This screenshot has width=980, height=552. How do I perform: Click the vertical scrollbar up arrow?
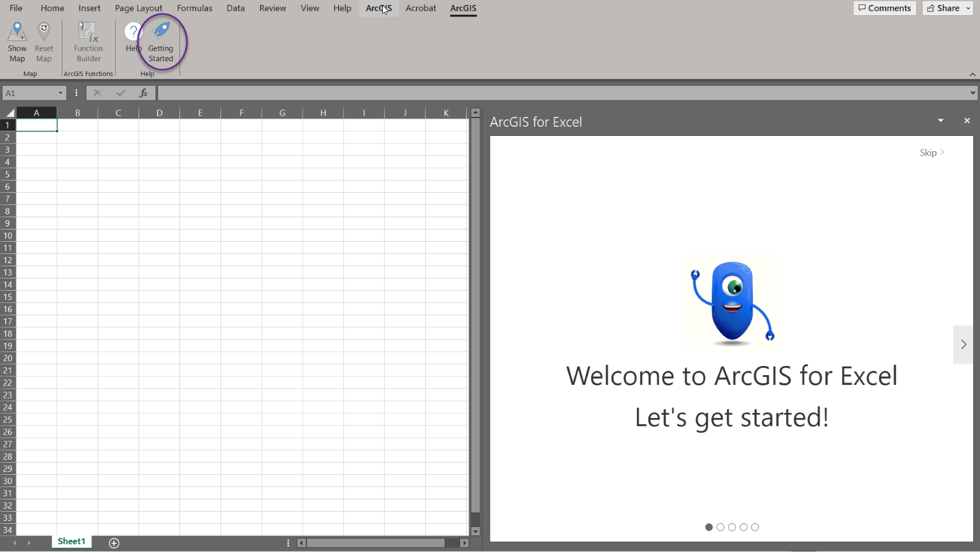[475, 113]
